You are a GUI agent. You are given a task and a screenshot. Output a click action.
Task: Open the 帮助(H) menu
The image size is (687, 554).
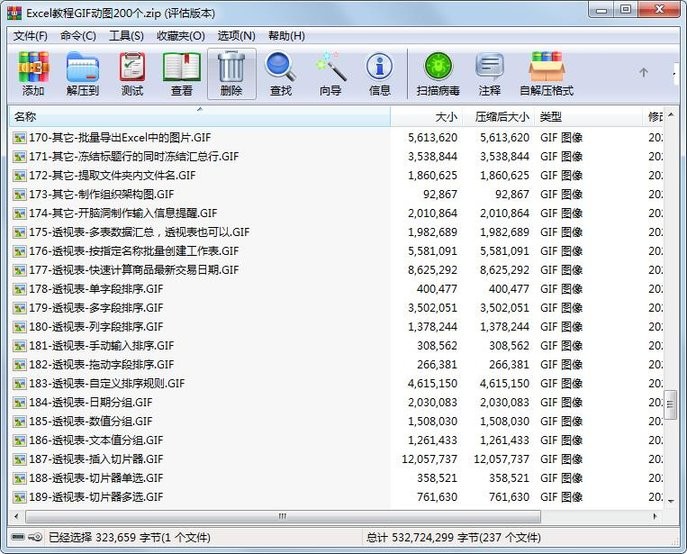287,36
